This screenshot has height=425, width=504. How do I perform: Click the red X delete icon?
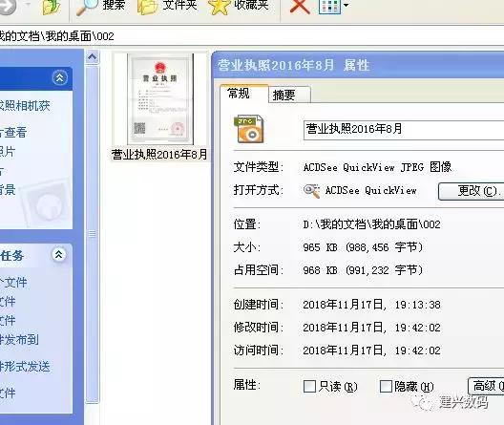[x=300, y=7]
